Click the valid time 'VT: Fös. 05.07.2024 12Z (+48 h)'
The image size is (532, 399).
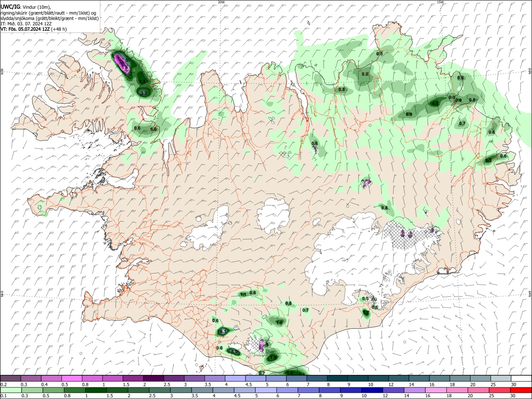[34, 29]
